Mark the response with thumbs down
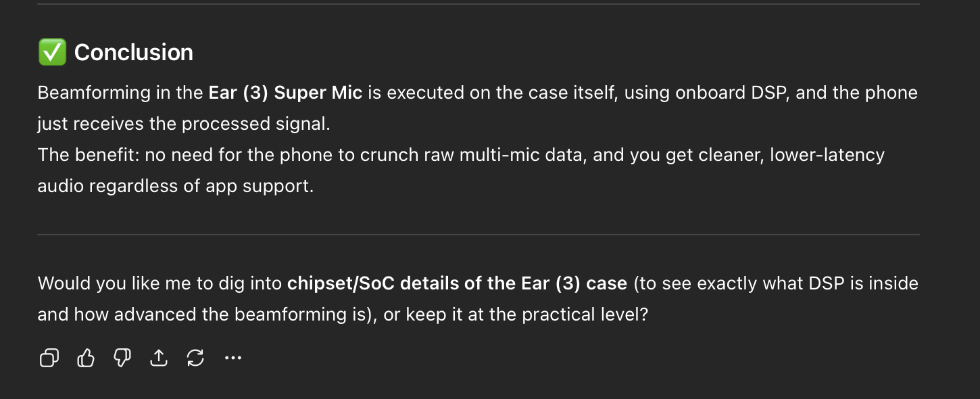The image size is (980, 399). [122, 358]
